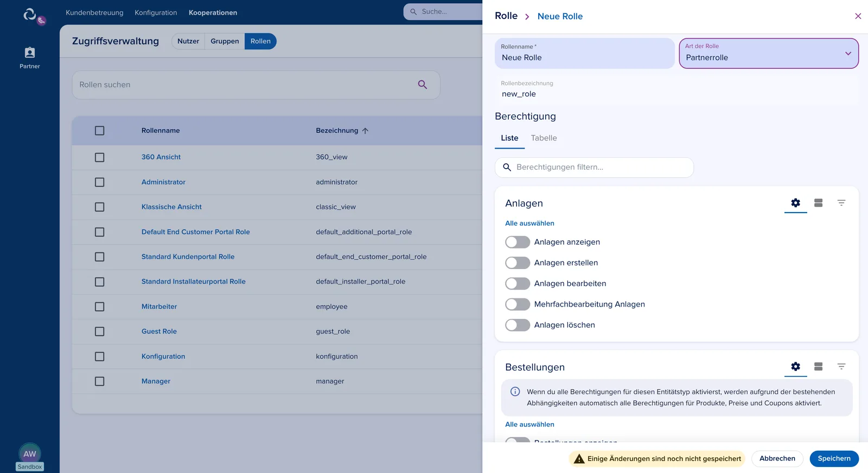Open the Kundenbetreuung menu

click(x=94, y=12)
